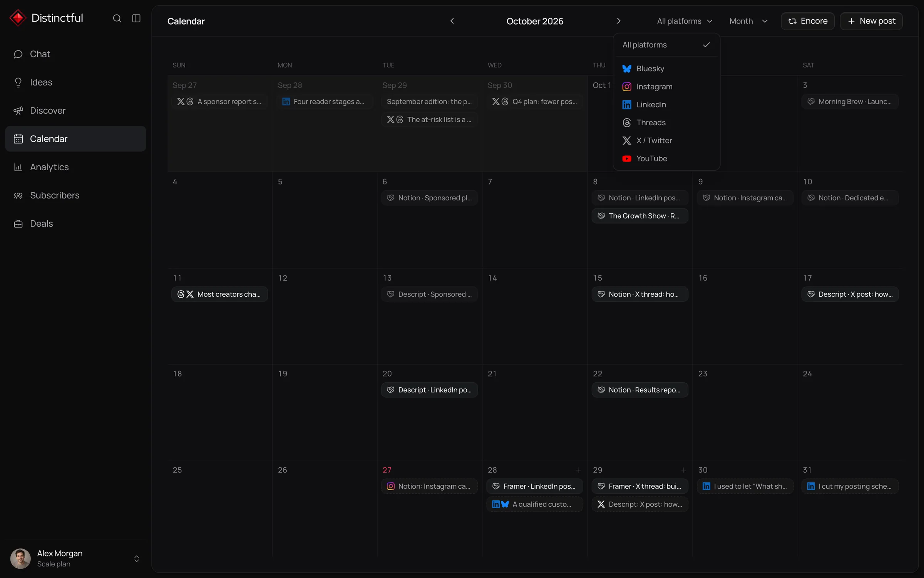Go to Subscribers section
The width and height of the screenshot is (924, 578).
click(x=76, y=195)
